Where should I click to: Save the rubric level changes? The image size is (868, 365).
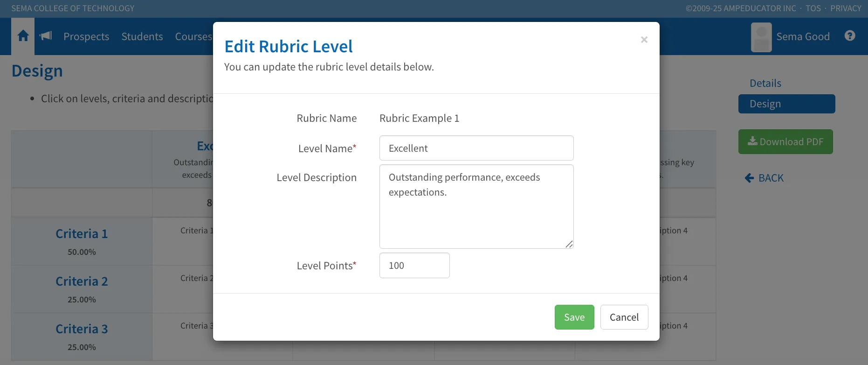574,317
